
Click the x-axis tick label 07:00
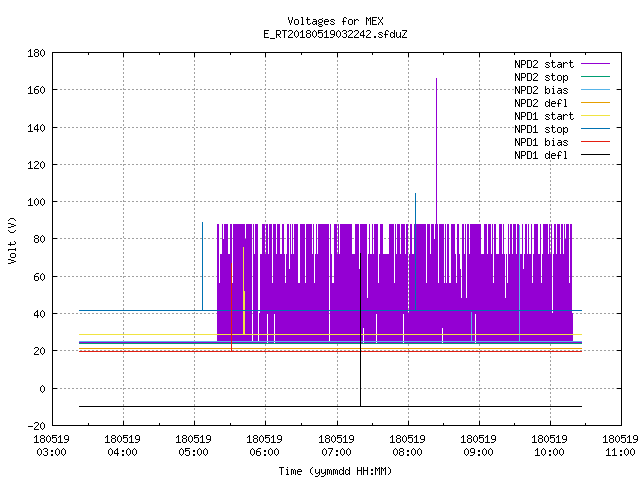point(337,452)
